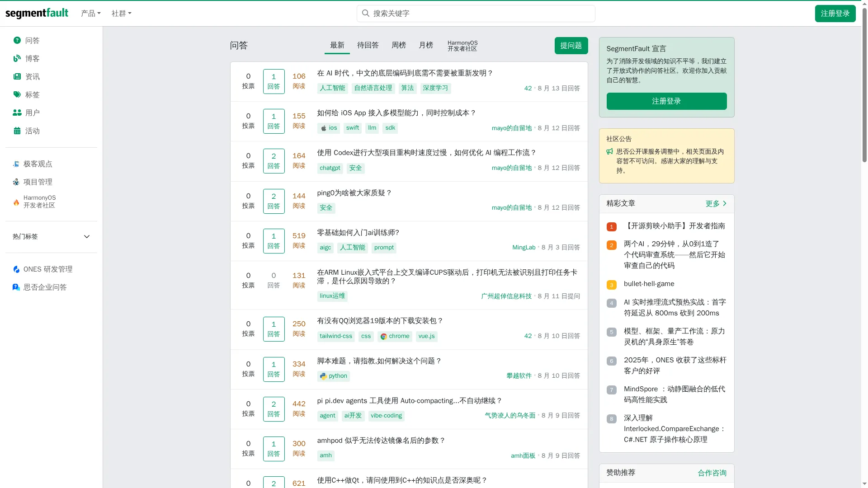
Task: Click the 极客观点 icon in sidebar
Action: coord(16,164)
